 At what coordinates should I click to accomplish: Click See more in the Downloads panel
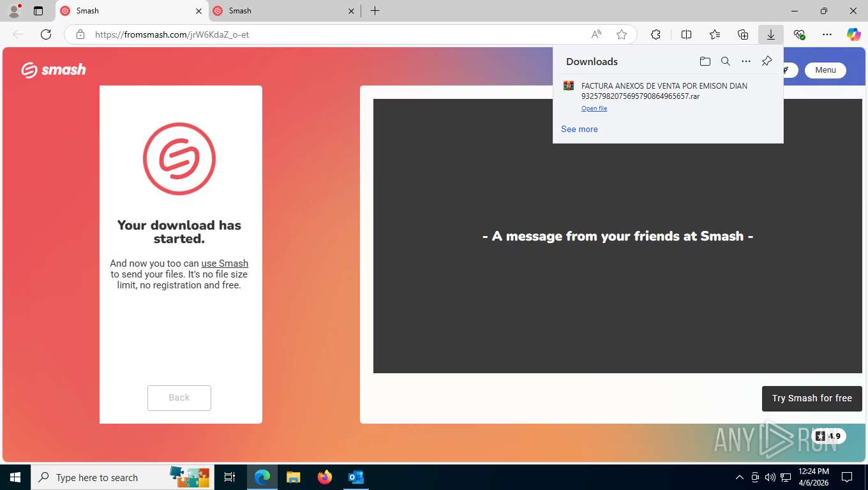click(580, 129)
